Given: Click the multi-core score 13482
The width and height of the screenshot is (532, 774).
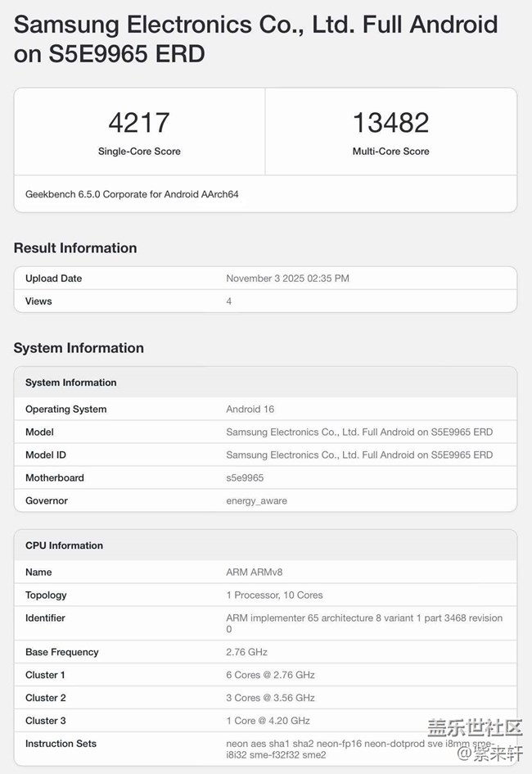Looking at the screenshot, I should point(390,123).
